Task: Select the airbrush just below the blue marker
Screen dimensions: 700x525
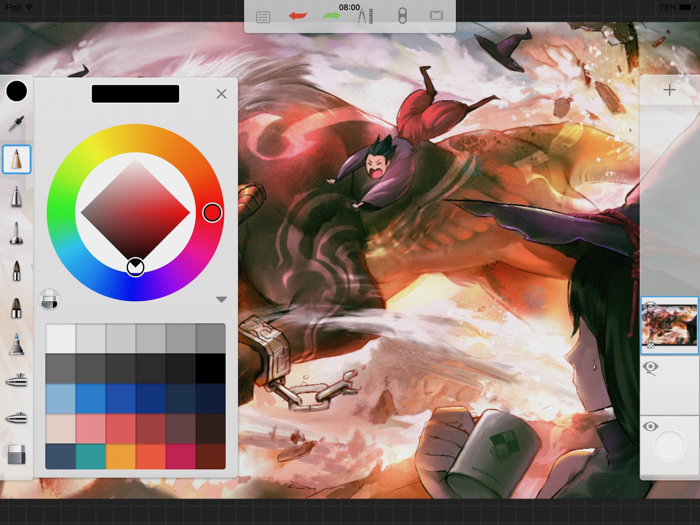Action: pyautogui.click(x=16, y=380)
